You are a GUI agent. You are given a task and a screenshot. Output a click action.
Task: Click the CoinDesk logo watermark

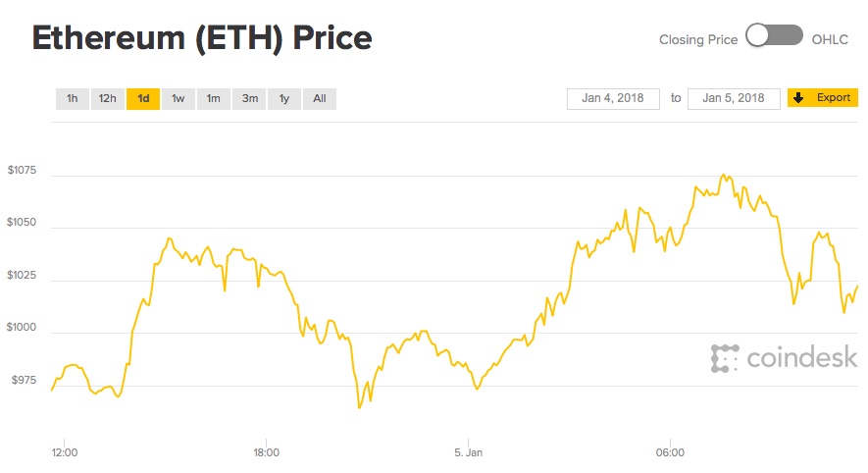784,358
